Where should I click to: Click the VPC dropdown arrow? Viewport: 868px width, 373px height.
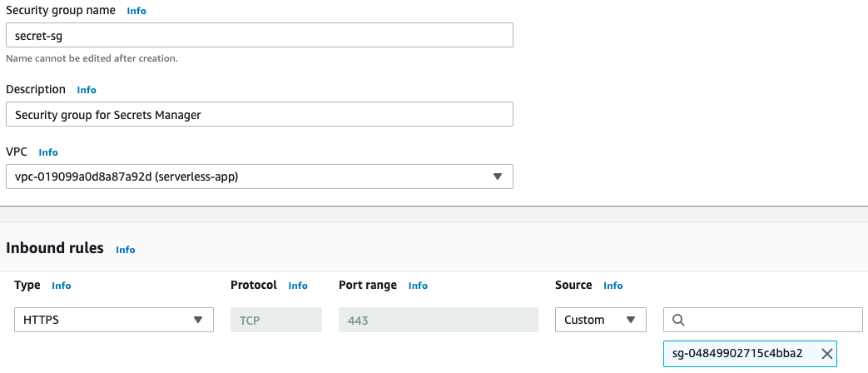497,177
